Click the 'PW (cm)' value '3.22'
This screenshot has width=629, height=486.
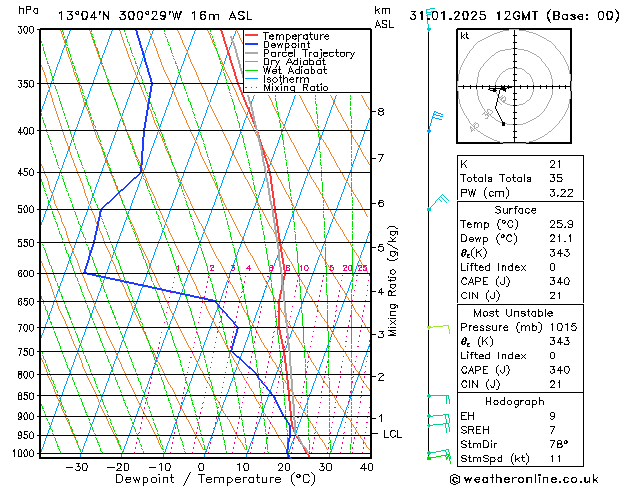561,193
